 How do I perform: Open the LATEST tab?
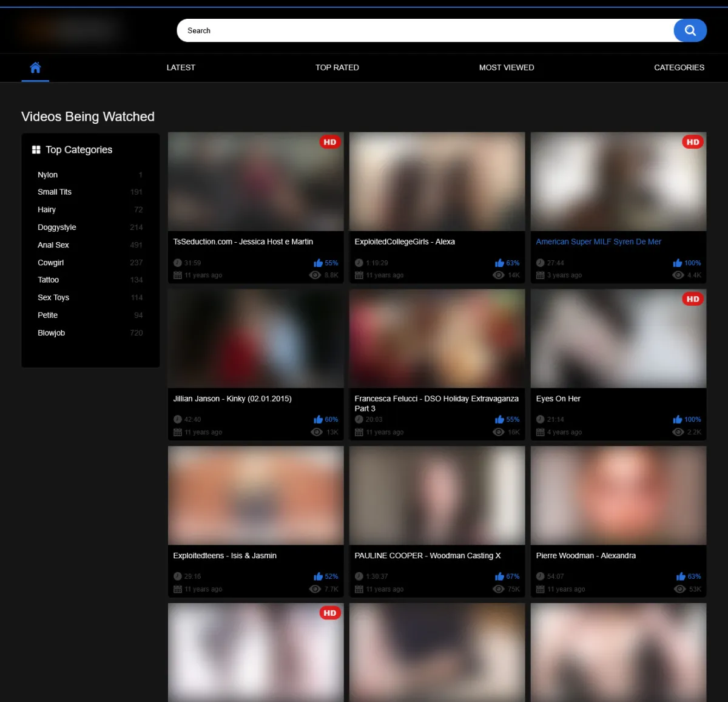coord(181,67)
